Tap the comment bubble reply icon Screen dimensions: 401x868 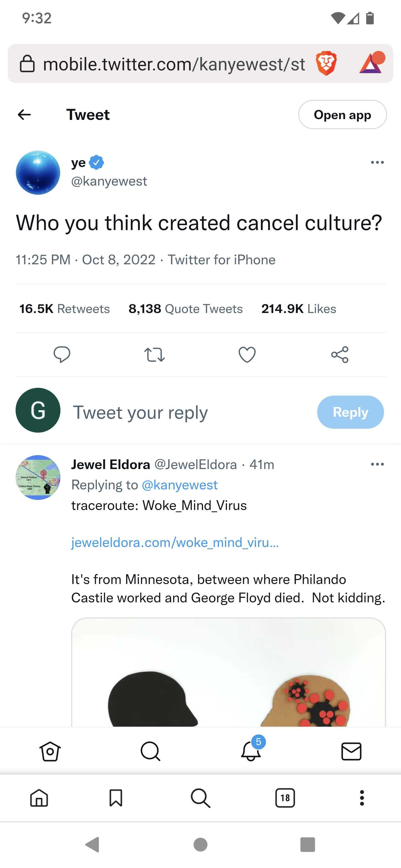point(62,354)
